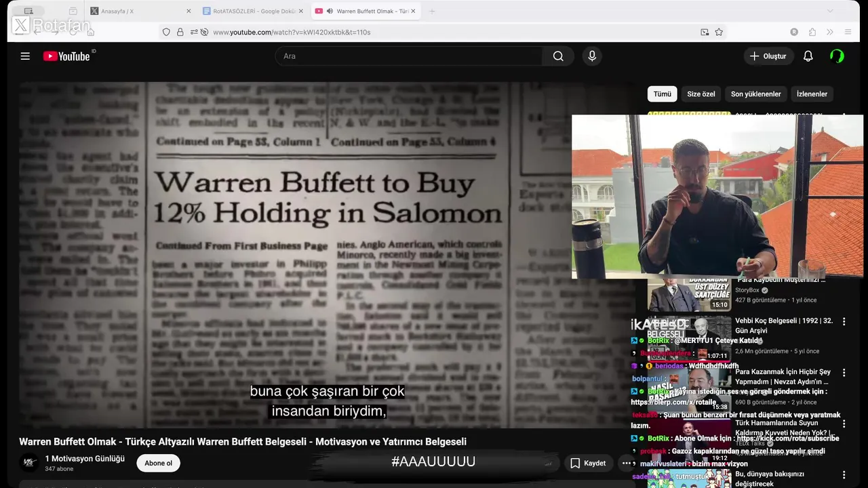This screenshot has height=488, width=868.
Task: Show more toolbar tools overflow chevrons
Action: (x=830, y=32)
